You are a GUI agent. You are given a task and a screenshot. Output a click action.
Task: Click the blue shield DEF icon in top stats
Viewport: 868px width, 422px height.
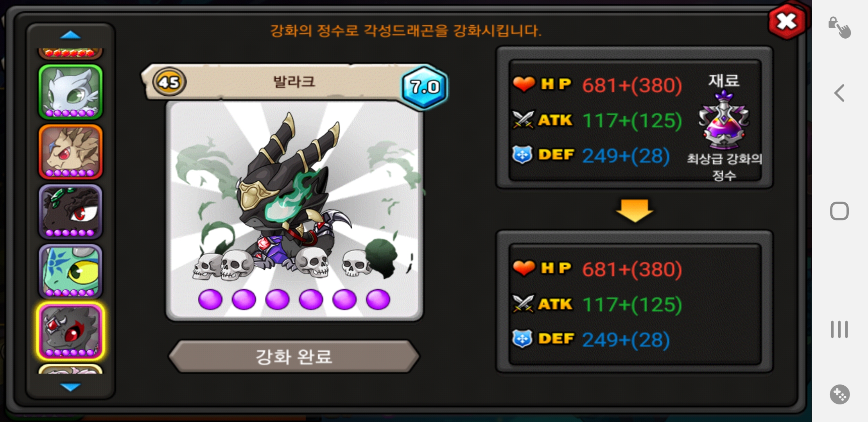click(x=522, y=155)
